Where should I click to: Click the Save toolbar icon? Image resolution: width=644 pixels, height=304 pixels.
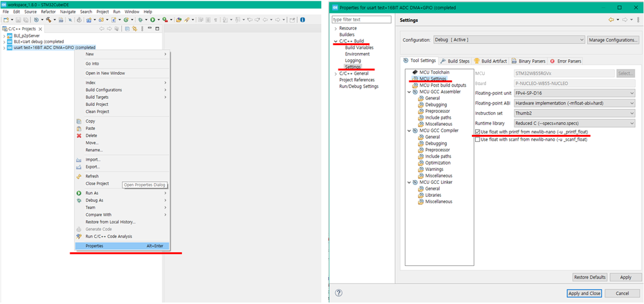(19, 20)
